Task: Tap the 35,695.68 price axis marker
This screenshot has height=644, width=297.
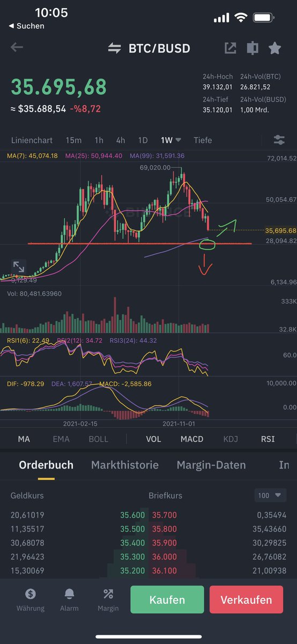Action: click(x=280, y=230)
